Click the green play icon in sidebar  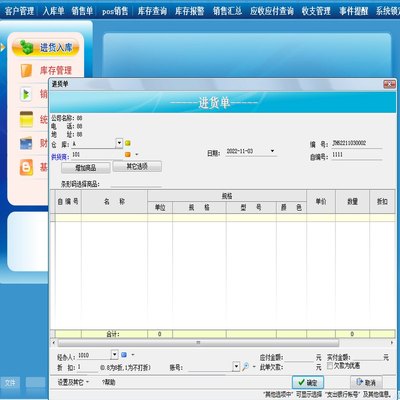pyautogui.click(x=26, y=94)
